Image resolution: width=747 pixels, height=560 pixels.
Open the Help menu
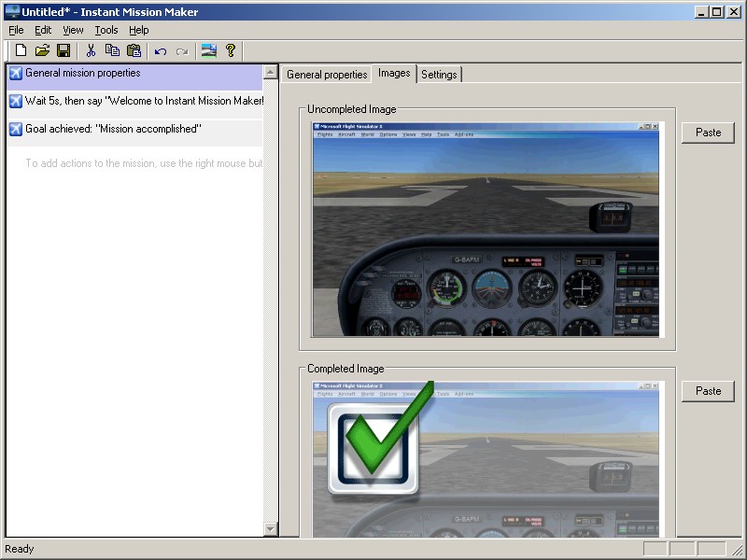click(x=138, y=30)
